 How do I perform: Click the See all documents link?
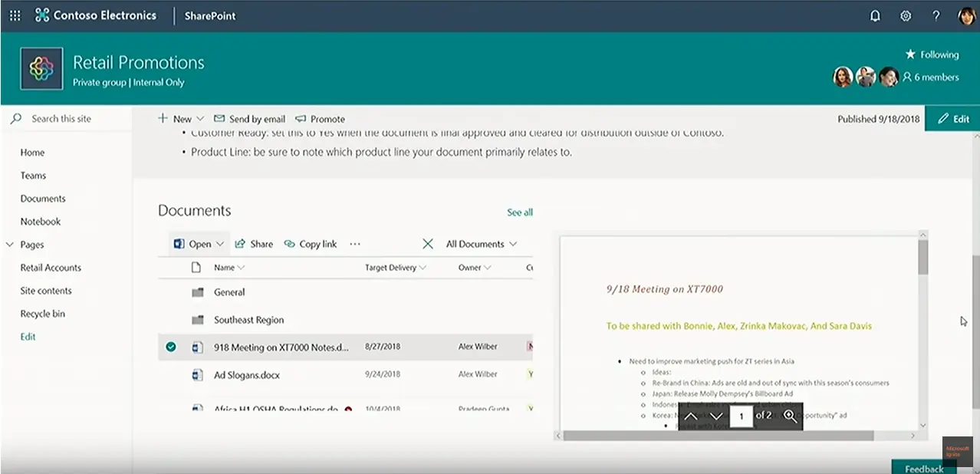point(519,212)
